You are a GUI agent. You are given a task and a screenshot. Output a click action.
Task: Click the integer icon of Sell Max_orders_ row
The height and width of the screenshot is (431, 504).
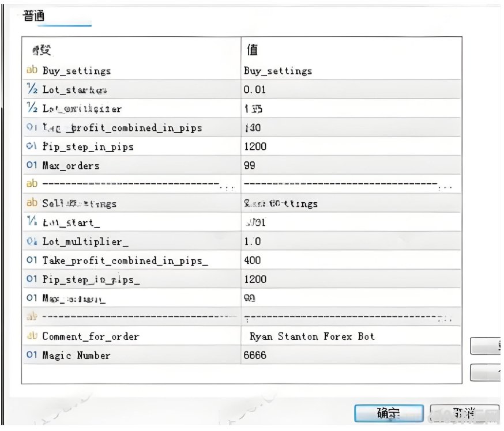[x=32, y=298]
